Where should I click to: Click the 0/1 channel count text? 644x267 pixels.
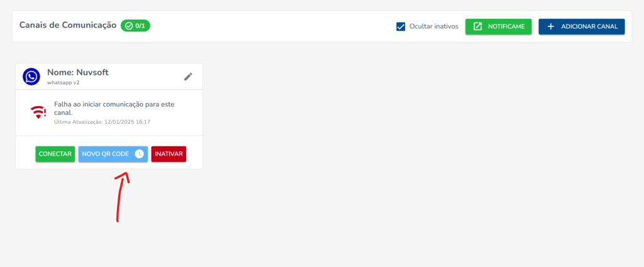(140, 26)
